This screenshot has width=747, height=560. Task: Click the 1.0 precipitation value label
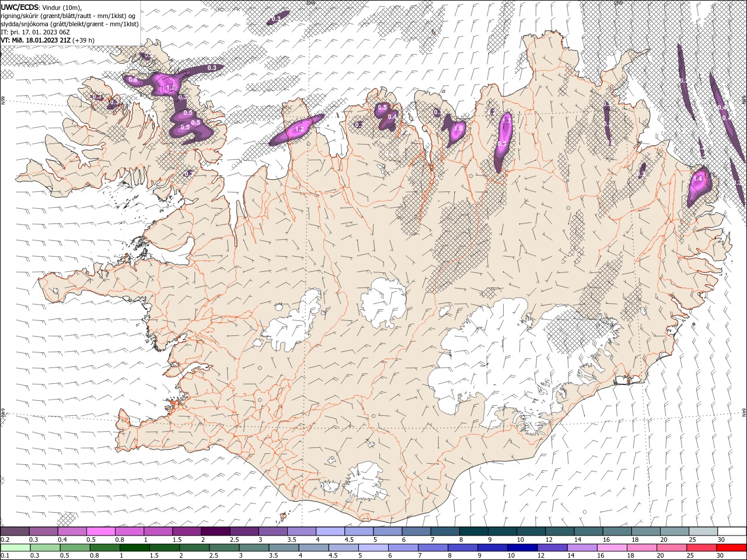pos(459,128)
